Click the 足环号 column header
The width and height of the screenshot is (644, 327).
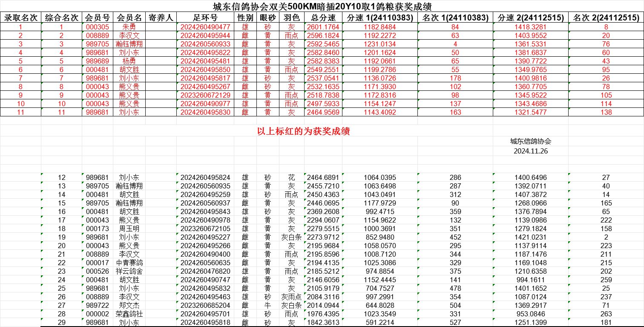[x=205, y=18]
